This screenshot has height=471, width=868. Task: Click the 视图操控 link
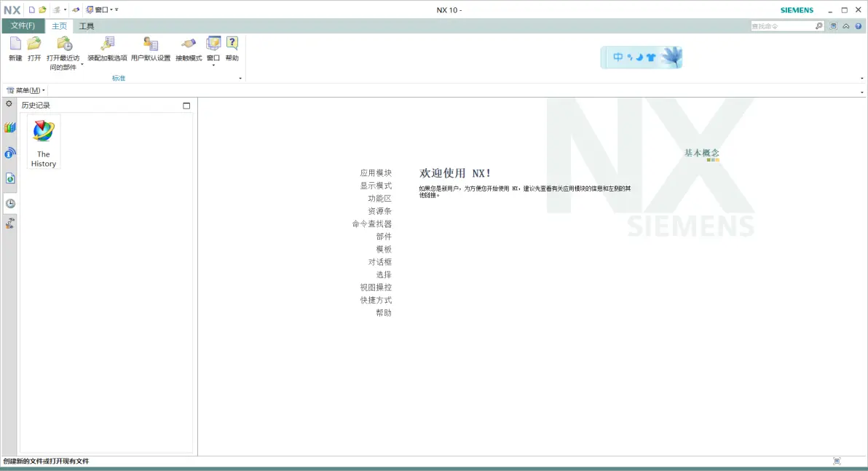tap(376, 288)
